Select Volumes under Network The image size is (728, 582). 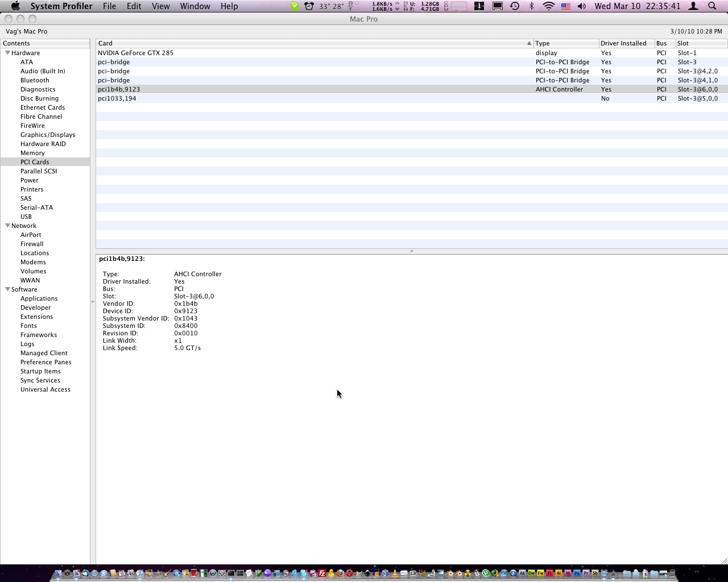coord(34,271)
